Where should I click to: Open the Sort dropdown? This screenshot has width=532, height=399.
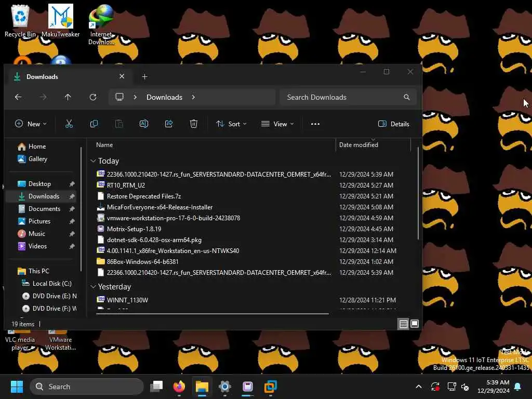click(x=231, y=124)
